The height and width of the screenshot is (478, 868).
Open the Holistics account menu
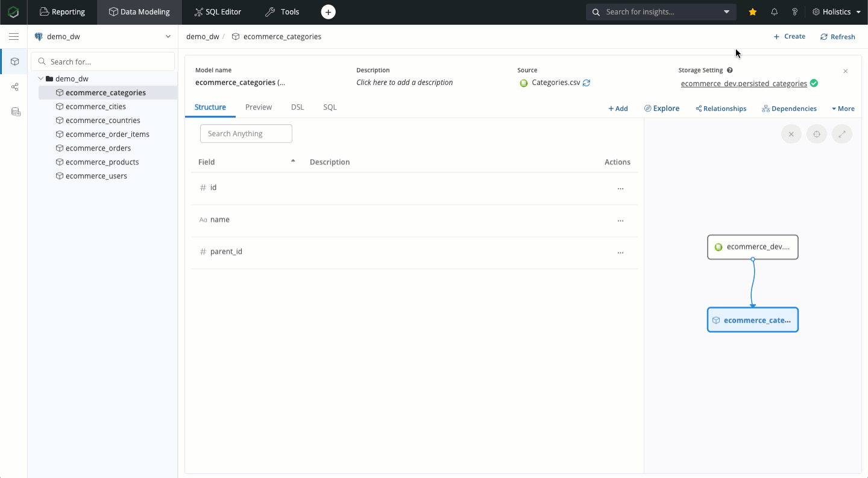[837, 12]
